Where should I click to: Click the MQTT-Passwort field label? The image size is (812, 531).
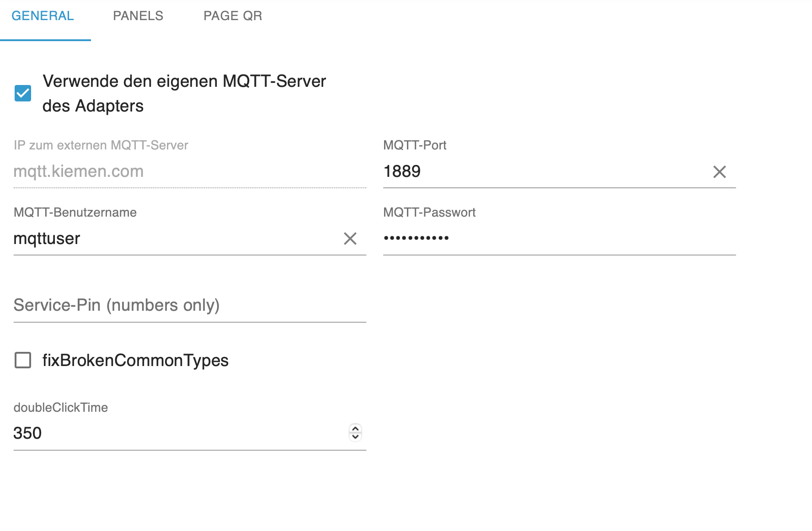[429, 212]
